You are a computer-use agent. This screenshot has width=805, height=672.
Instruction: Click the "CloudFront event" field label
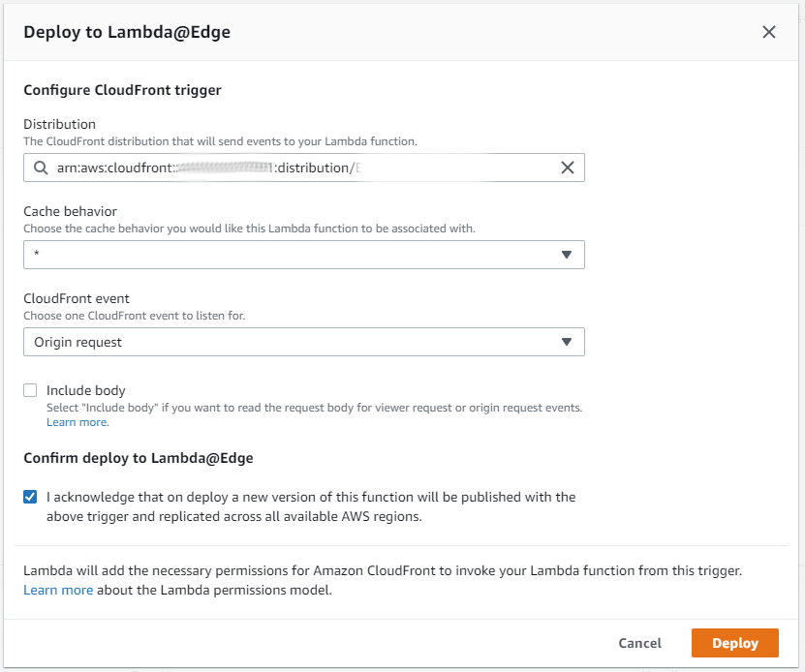click(x=77, y=298)
